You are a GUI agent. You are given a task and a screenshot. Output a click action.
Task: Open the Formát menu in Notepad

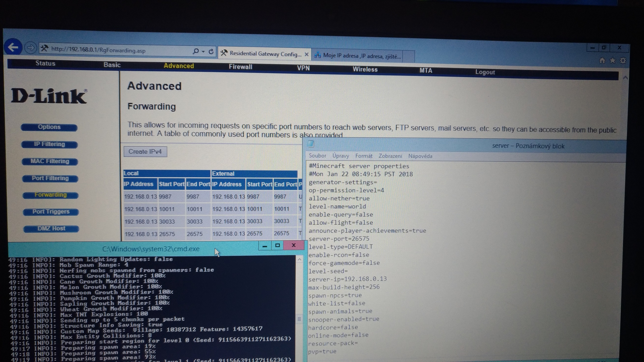tap(364, 156)
